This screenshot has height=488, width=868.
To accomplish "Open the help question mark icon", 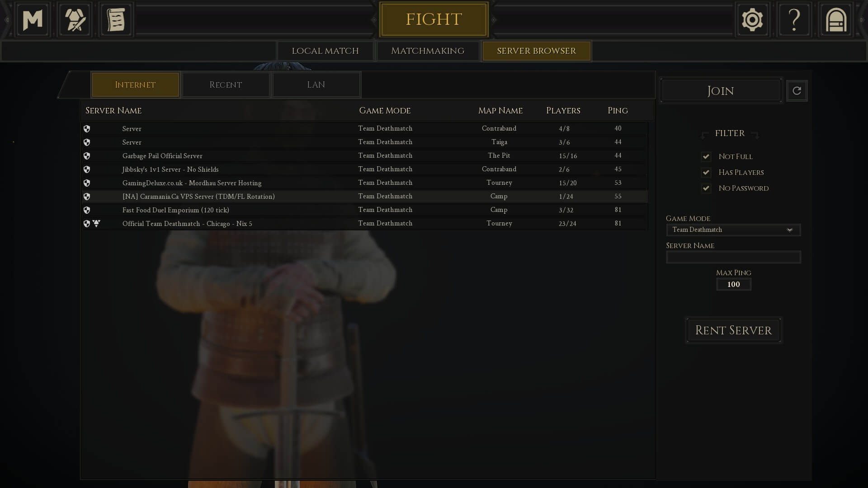I will pyautogui.click(x=794, y=20).
